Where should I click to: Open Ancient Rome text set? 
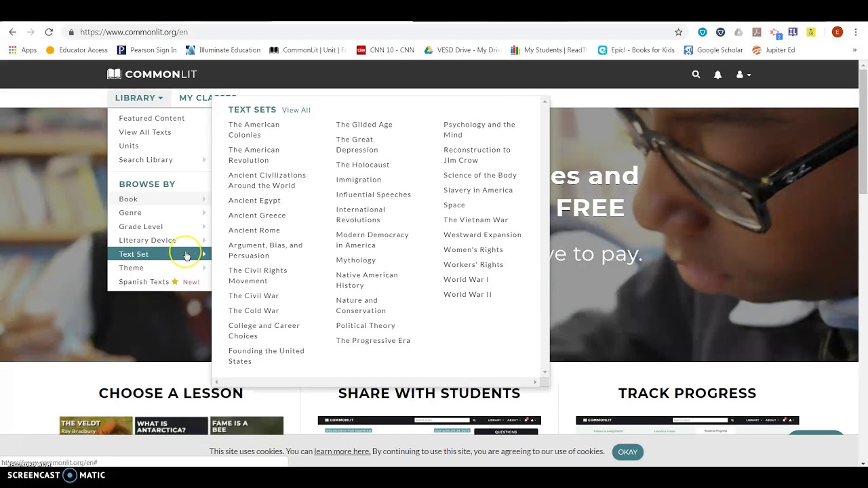(254, 230)
